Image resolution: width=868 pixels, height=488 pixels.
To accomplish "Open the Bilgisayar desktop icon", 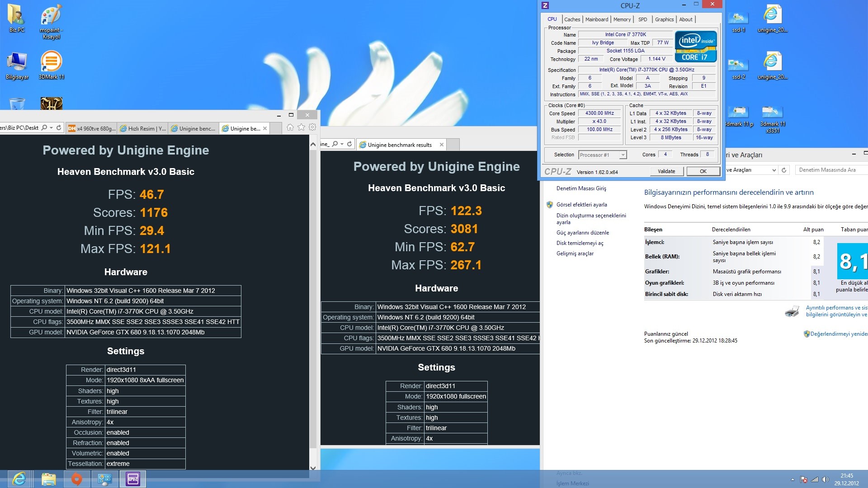I will point(17,66).
